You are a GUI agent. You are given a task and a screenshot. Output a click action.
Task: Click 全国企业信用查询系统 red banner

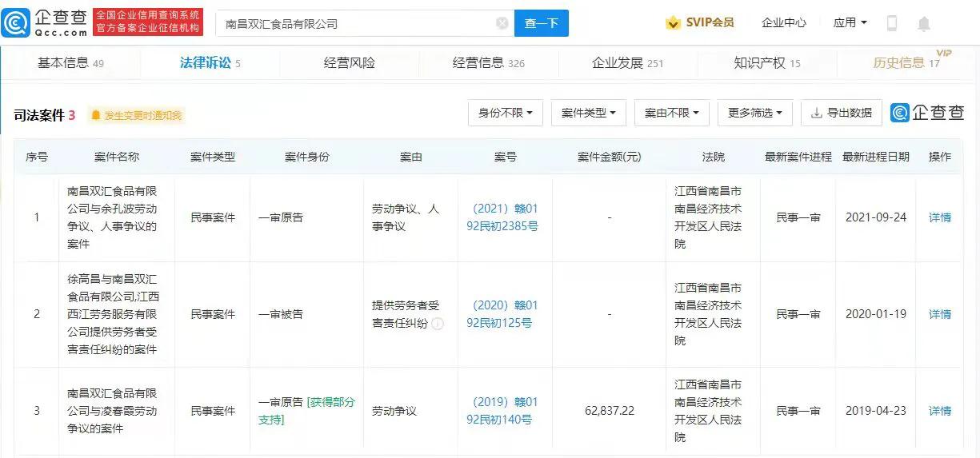point(148,22)
